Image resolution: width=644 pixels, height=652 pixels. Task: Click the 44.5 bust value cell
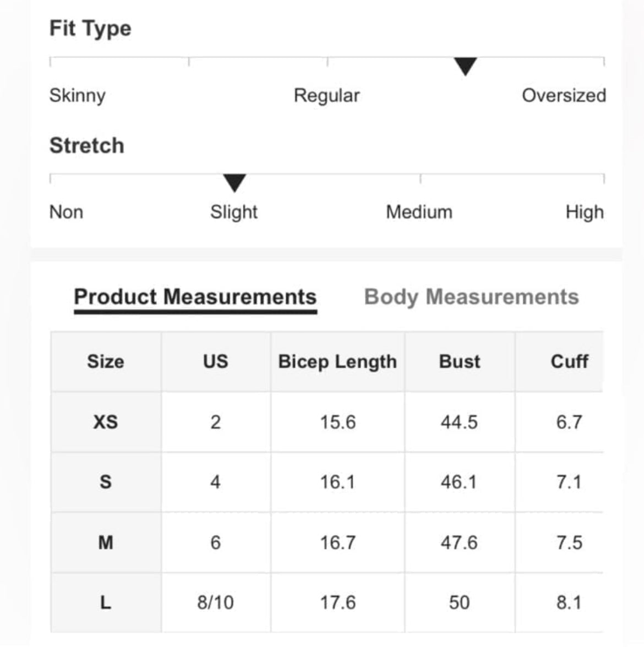click(x=460, y=422)
